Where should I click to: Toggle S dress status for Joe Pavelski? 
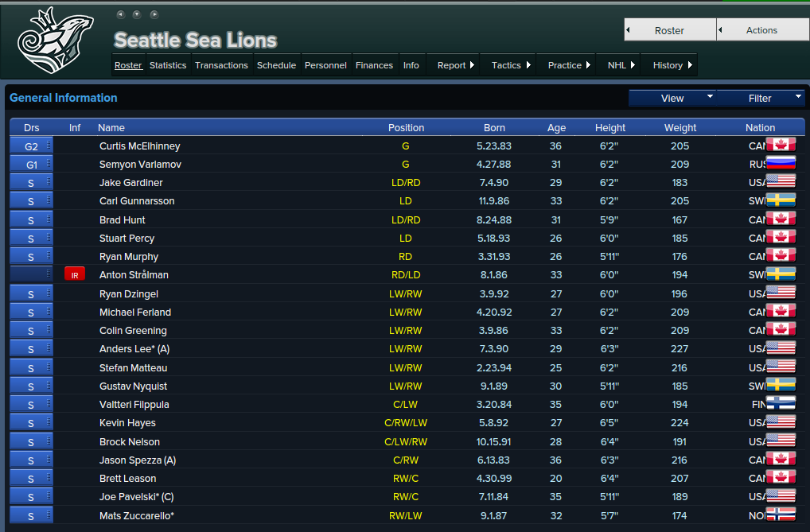coord(31,496)
